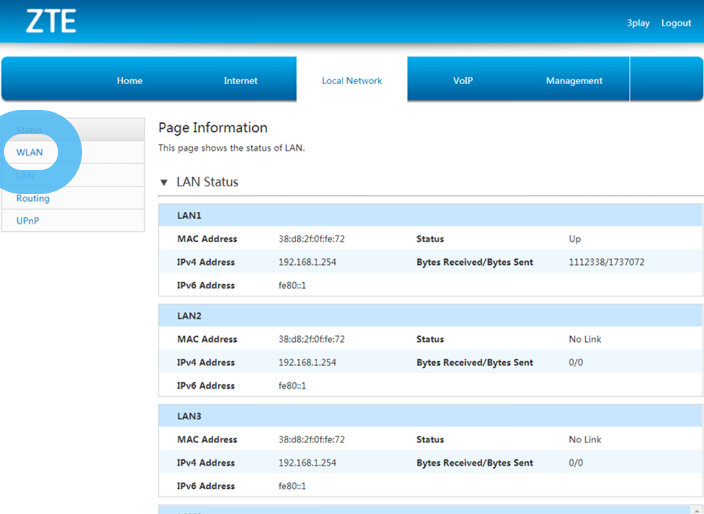Click the Logout link
The width and height of the screenshot is (704, 514).
tap(676, 23)
